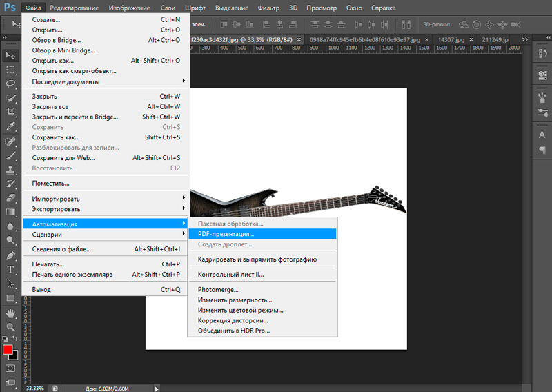Viewport: 552px width, 392px height.
Task: Select the Move tool in the toolbar
Action: point(10,55)
